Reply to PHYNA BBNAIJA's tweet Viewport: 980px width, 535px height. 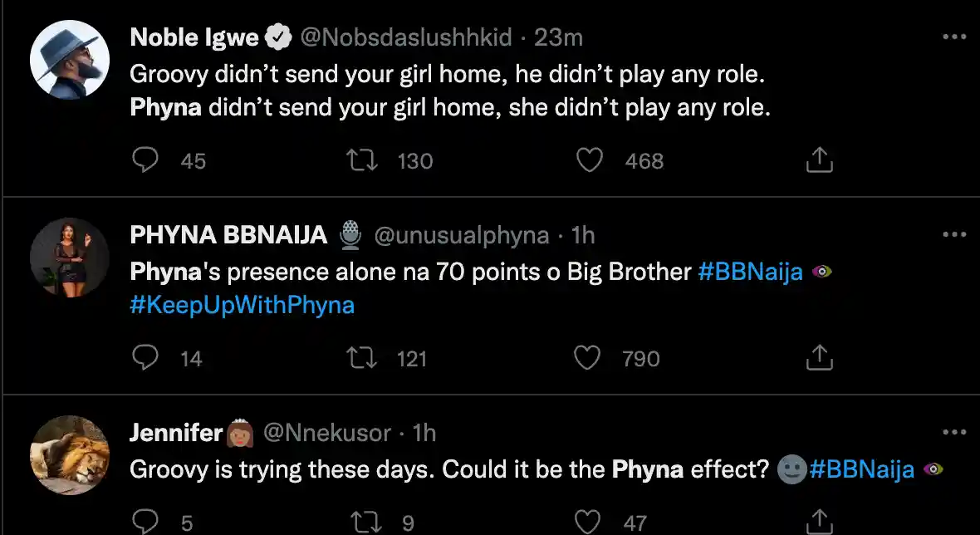tap(145, 358)
